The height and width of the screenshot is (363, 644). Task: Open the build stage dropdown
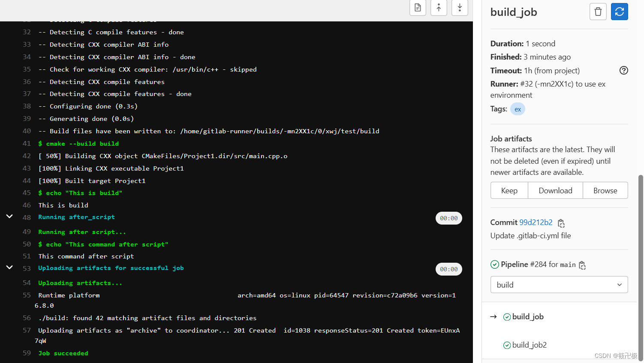coord(559,285)
